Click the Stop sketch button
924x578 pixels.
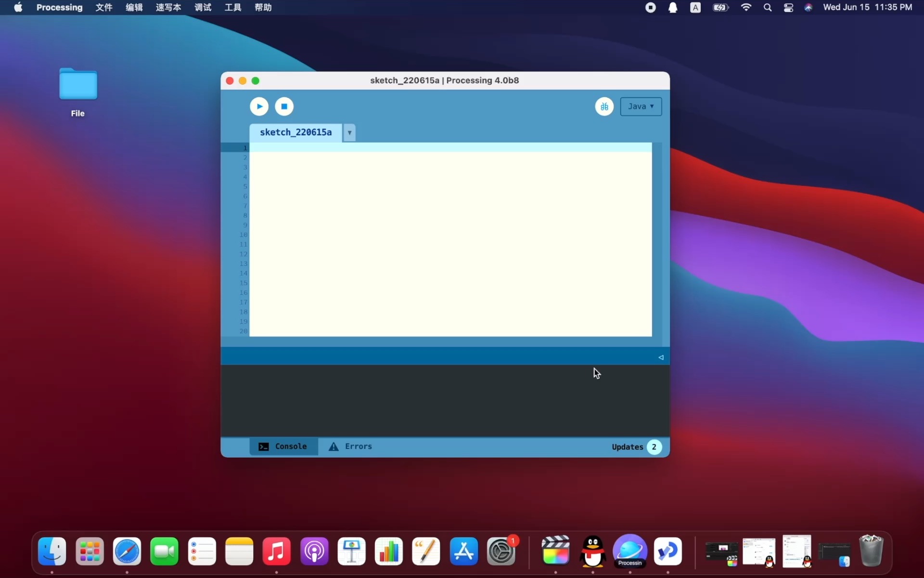pyautogui.click(x=284, y=106)
